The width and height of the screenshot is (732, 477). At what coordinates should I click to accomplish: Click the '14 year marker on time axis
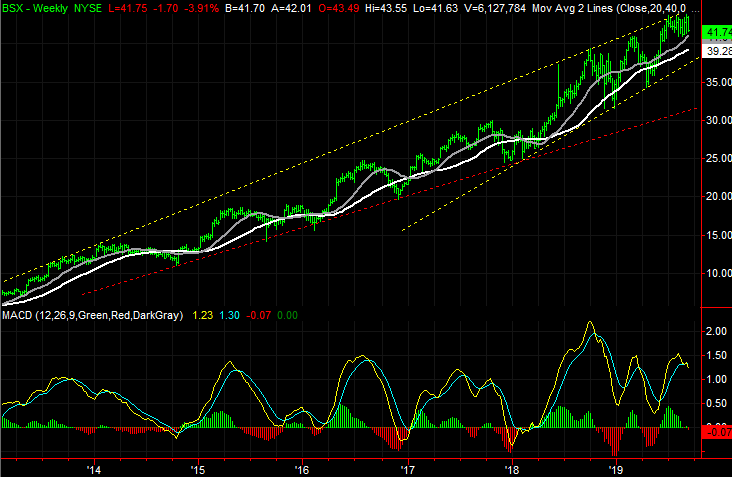click(x=94, y=470)
